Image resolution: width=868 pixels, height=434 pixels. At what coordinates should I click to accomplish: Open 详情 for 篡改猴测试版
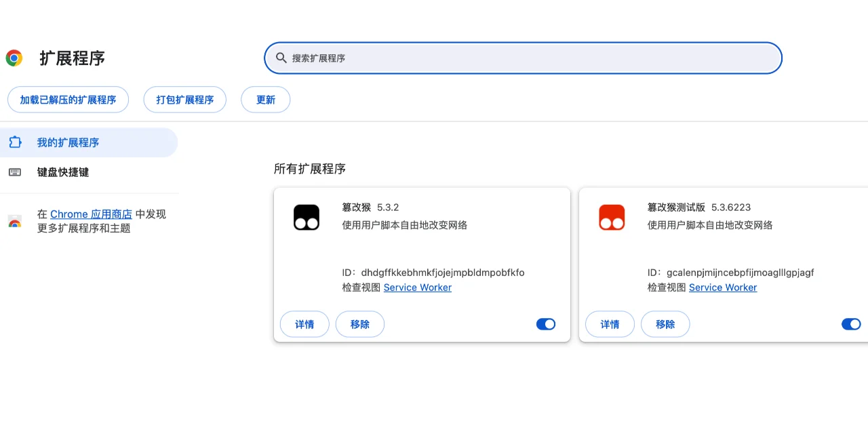click(610, 324)
